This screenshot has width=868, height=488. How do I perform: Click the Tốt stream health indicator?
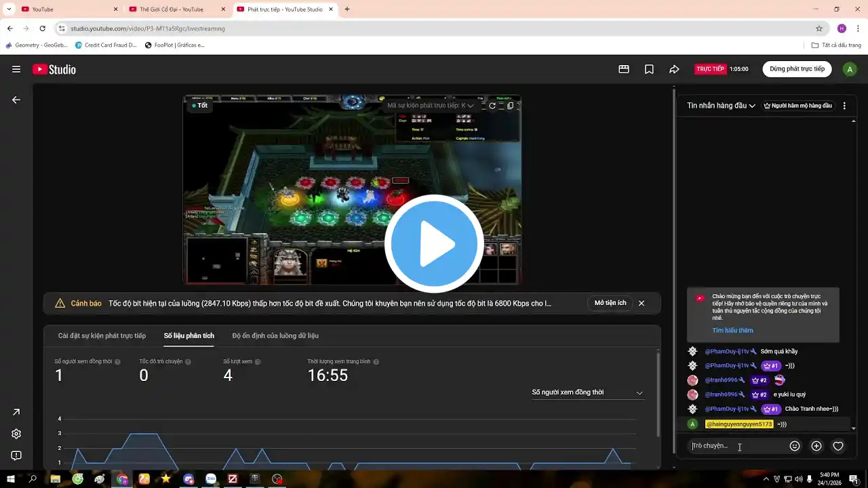(x=200, y=106)
